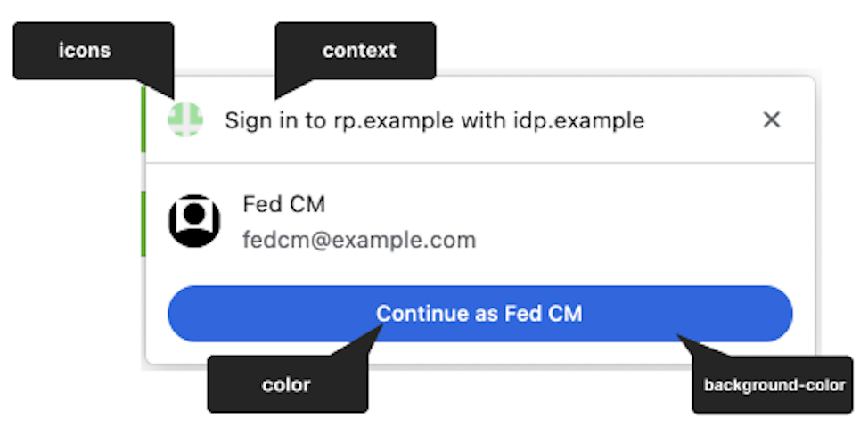Viewport: 868px width, 435px height.
Task: Close the sign-in dialog with the X
Action: click(772, 119)
